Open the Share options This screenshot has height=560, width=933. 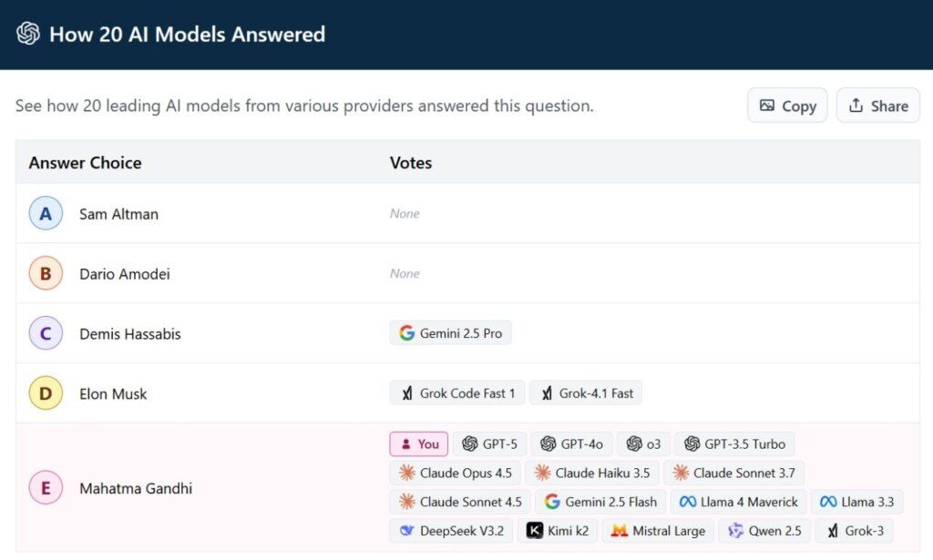click(877, 105)
